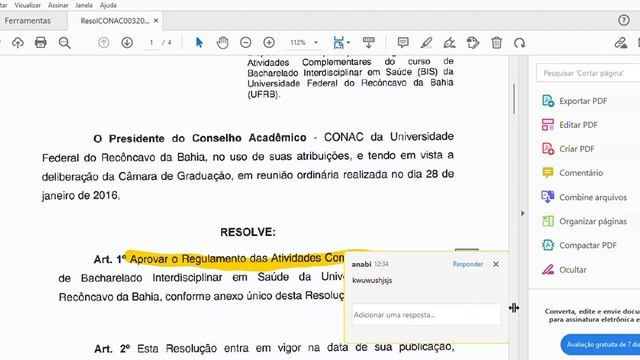Click the rotate page icon

(x=520, y=42)
